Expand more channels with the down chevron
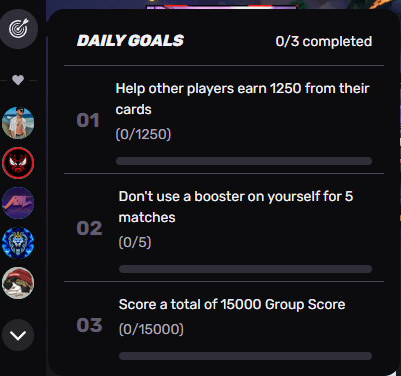This screenshot has height=376, width=401. pyautogui.click(x=18, y=335)
